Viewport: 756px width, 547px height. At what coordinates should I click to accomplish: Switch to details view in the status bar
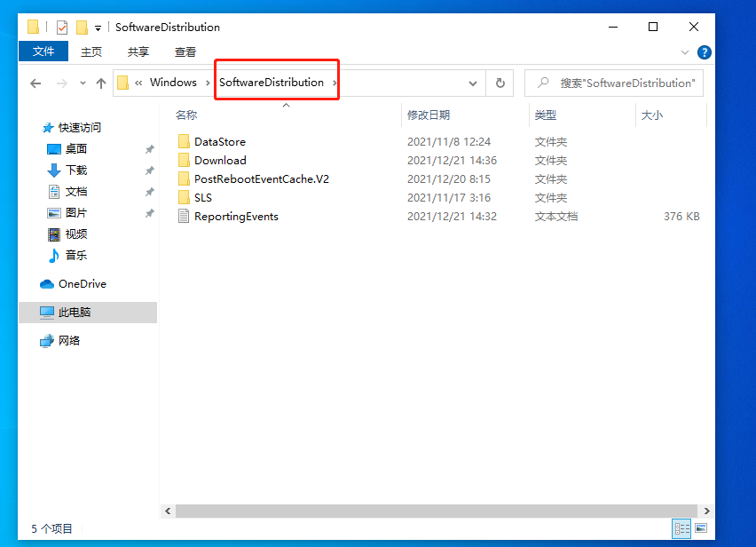coord(681,527)
